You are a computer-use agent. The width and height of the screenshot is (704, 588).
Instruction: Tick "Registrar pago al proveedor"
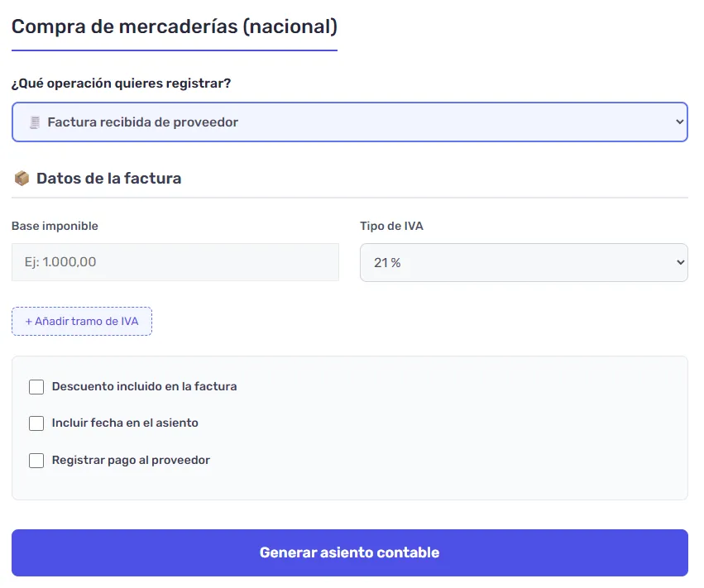[x=36, y=461]
